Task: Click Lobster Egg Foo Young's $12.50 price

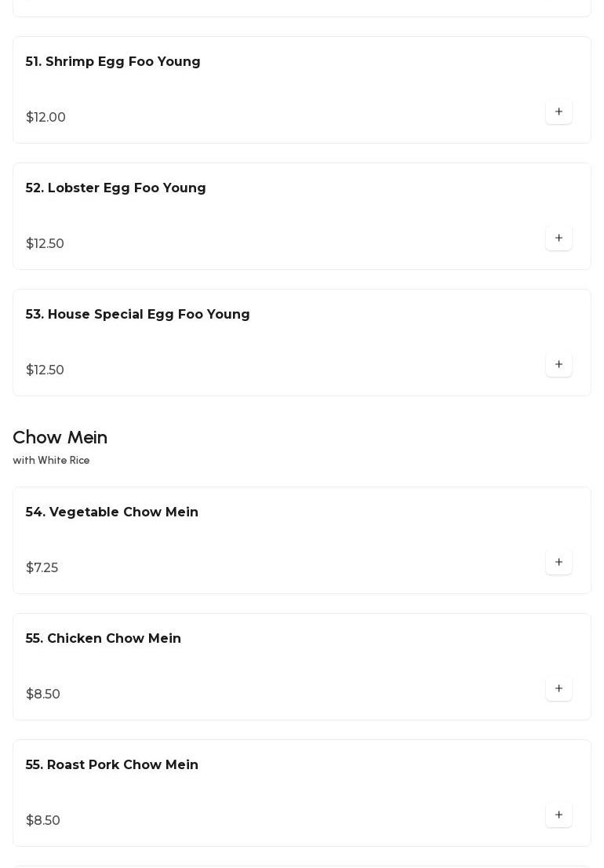Action: coord(45,244)
